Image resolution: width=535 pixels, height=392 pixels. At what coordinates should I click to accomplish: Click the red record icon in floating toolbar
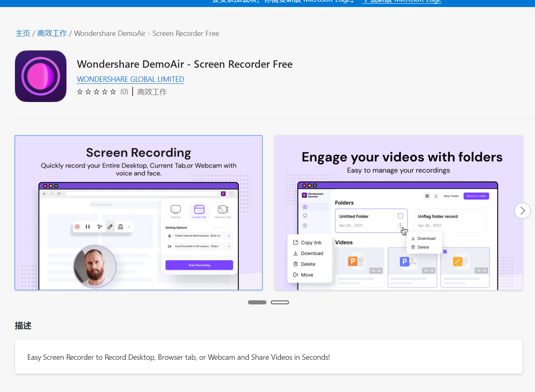point(77,227)
